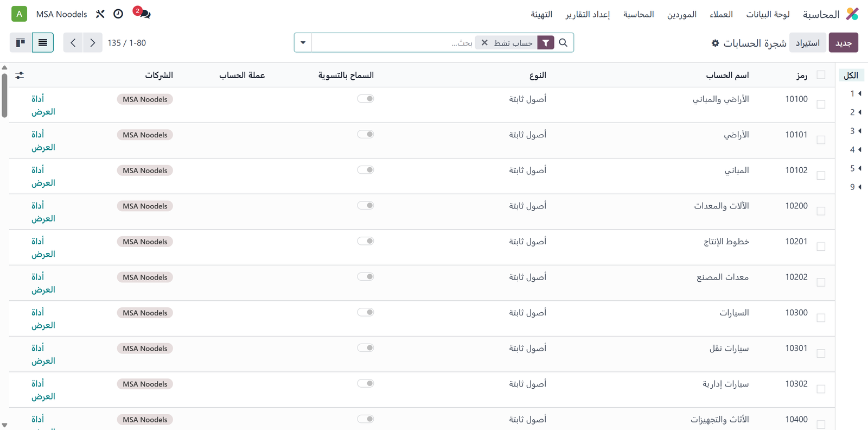Click the 'السماح بالتسوية' column header
The width and height of the screenshot is (868, 430).
(346, 75)
